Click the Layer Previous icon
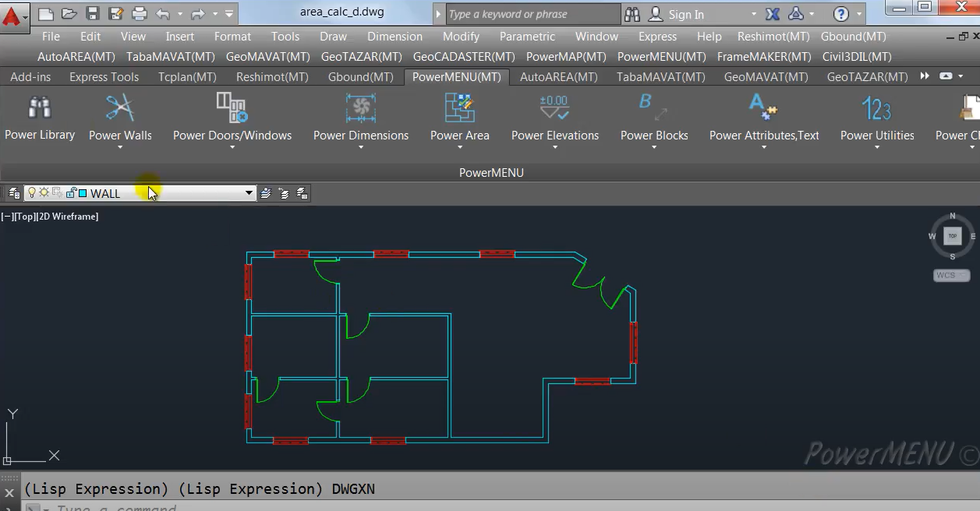 point(284,193)
